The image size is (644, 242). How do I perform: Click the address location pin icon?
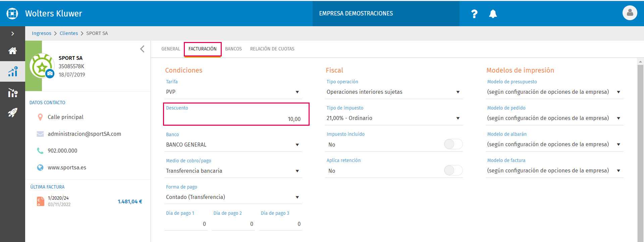(40, 117)
